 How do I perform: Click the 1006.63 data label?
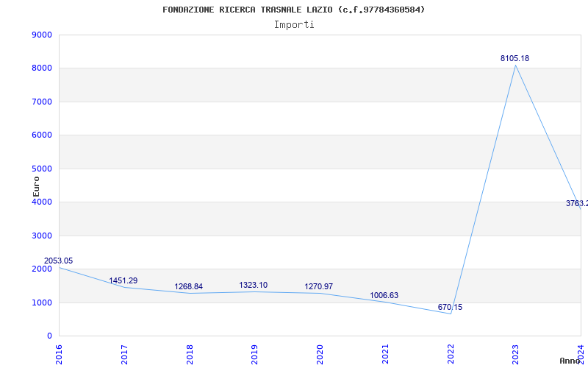pyautogui.click(x=384, y=295)
